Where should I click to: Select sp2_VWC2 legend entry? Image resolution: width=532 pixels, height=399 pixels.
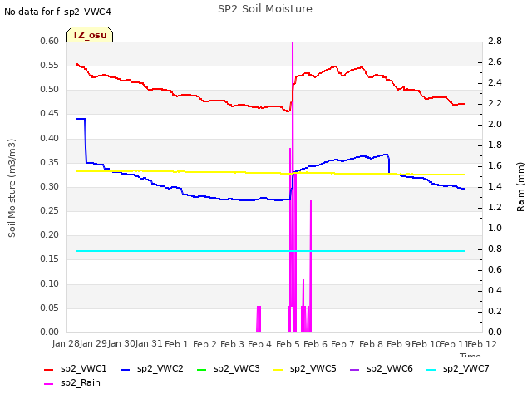pyautogui.click(x=152, y=368)
